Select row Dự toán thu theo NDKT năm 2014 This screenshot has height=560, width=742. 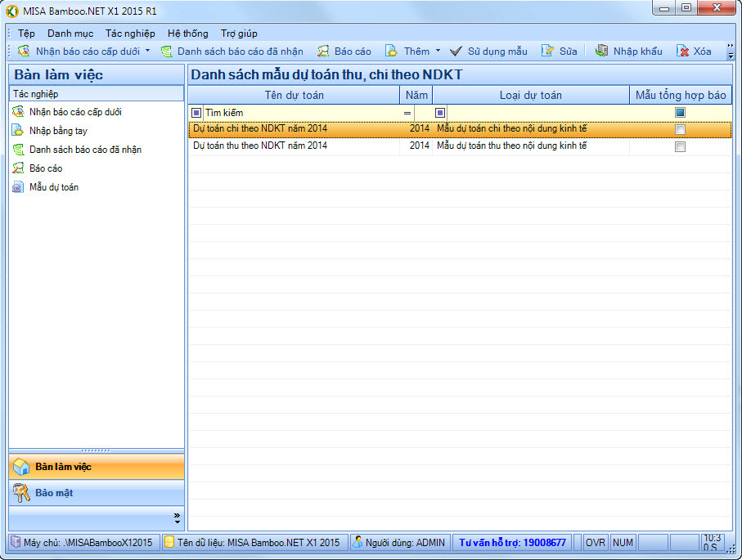(460, 146)
